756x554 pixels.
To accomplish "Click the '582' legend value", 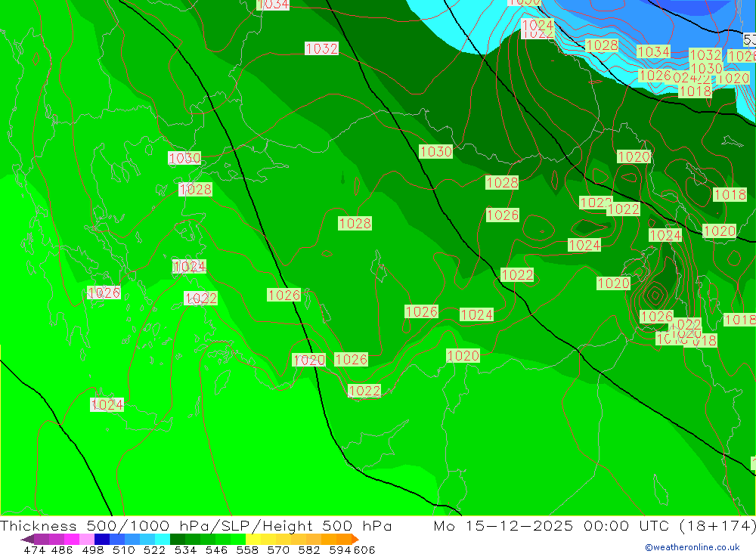I will click(309, 549).
